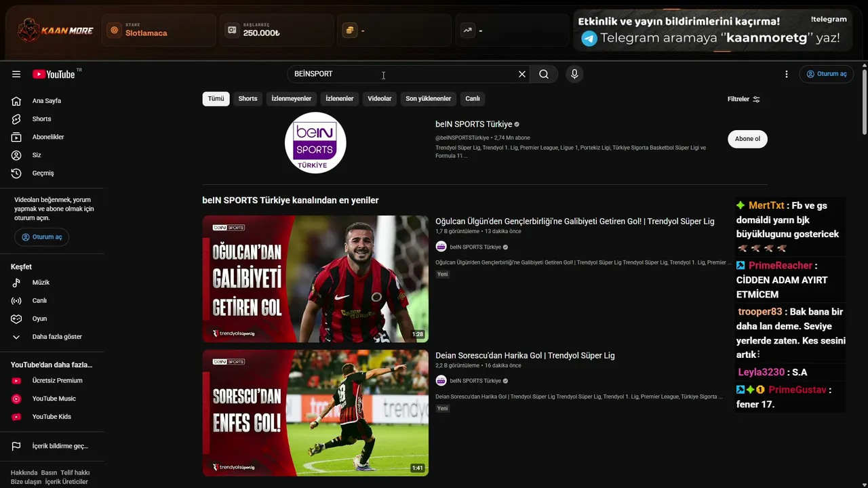The image size is (868, 488).
Task: Click the Bize ulaşın footer link
Action: [26, 482]
